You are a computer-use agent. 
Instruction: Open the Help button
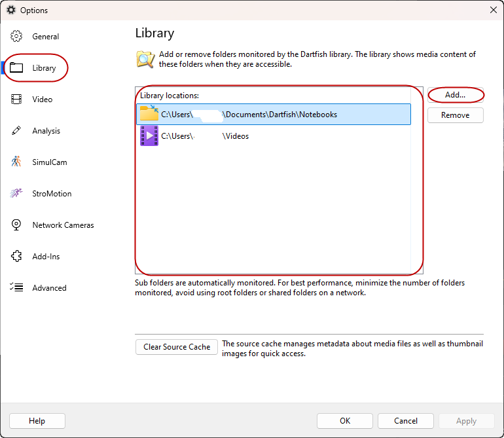37,421
